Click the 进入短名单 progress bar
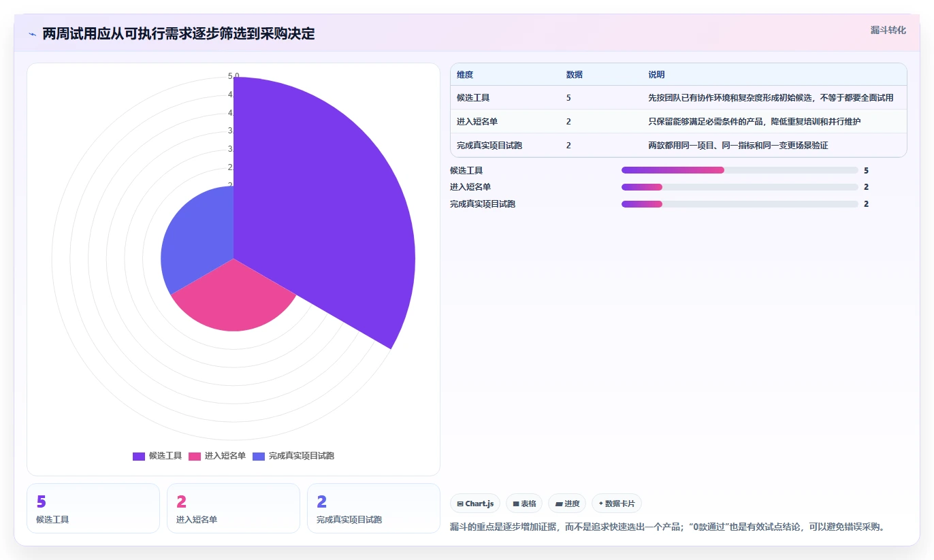The image size is (934, 560). (739, 187)
